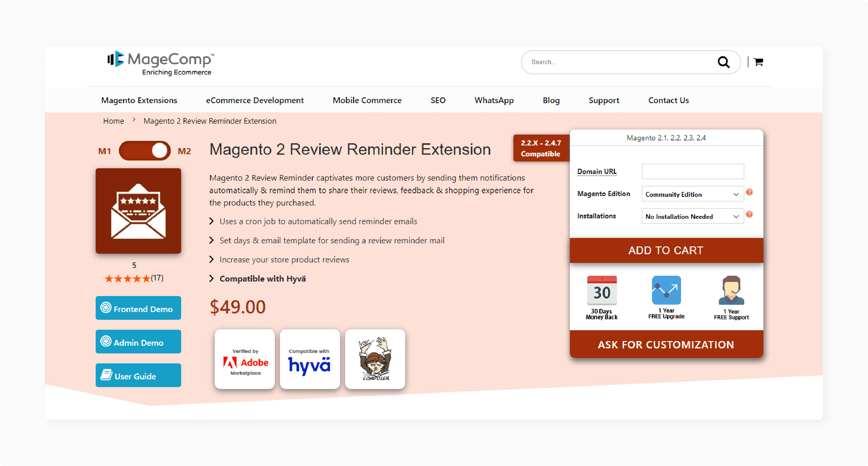The width and height of the screenshot is (868, 466).
Task: Click the User Guide book icon
Action: pos(106,376)
